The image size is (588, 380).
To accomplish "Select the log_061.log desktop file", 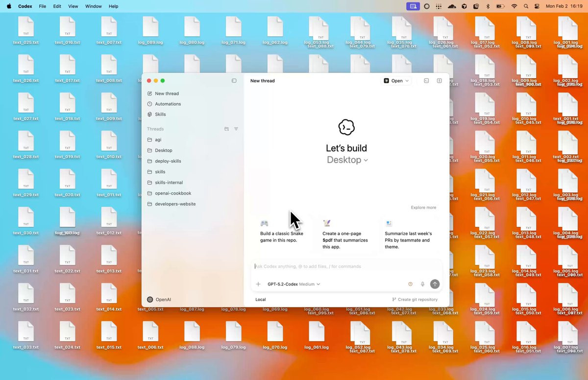I will pyautogui.click(x=317, y=335).
